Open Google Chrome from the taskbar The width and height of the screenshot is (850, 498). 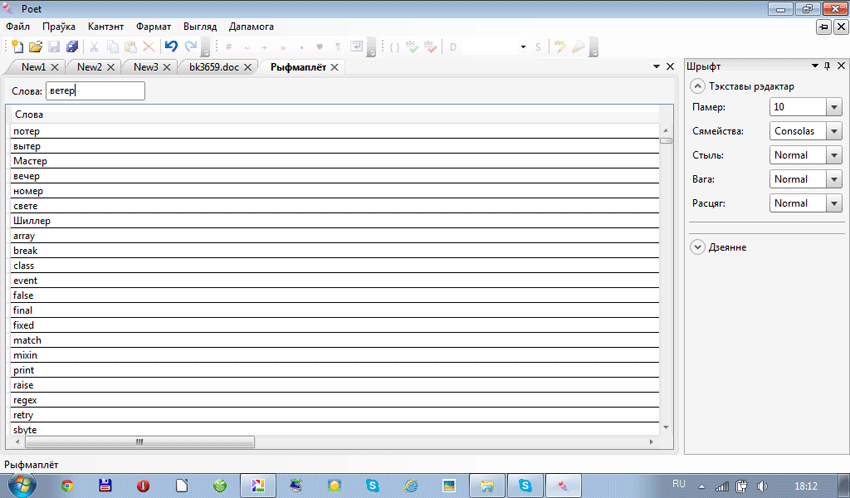coord(67,486)
